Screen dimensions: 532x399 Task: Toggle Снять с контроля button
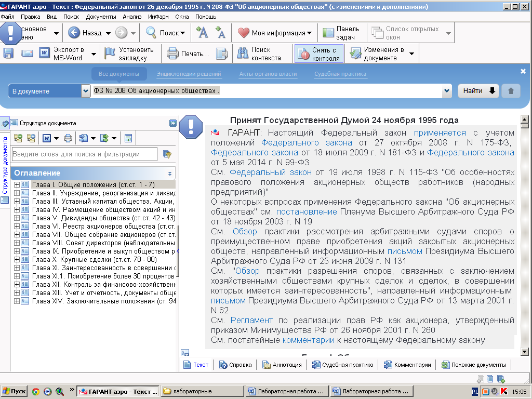coord(319,54)
